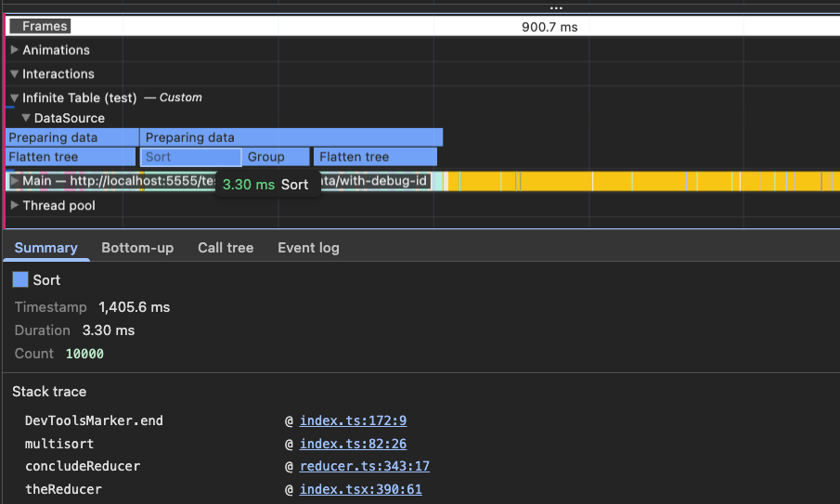Image resolution: width=840 pixels, height=504 pixels.
Task: Open index.tsx:390:61 link for theReducer
Action: [360, 489]
